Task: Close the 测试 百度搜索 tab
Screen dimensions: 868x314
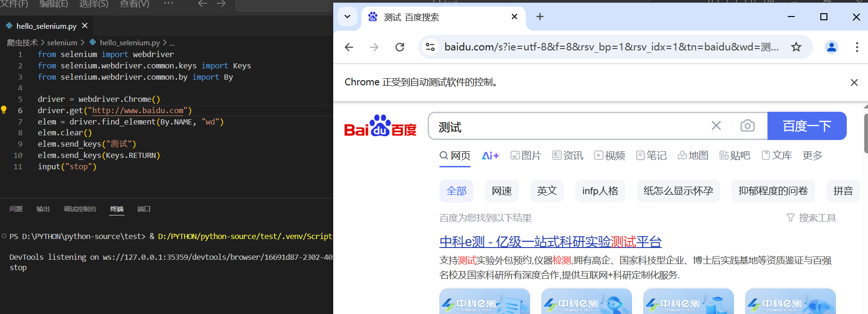Action: 514,17
